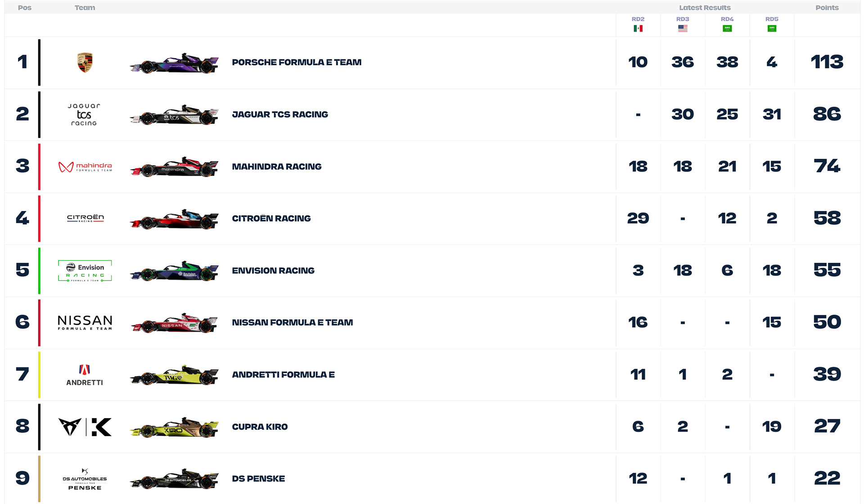Open the Jaguar TCS Racing link

point(280,115)
